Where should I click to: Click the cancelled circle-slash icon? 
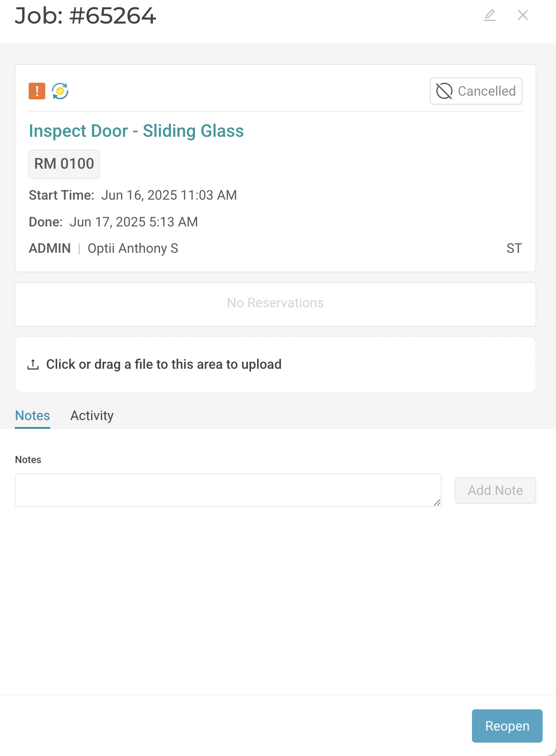pyautogui.click(x=444, y=91)
